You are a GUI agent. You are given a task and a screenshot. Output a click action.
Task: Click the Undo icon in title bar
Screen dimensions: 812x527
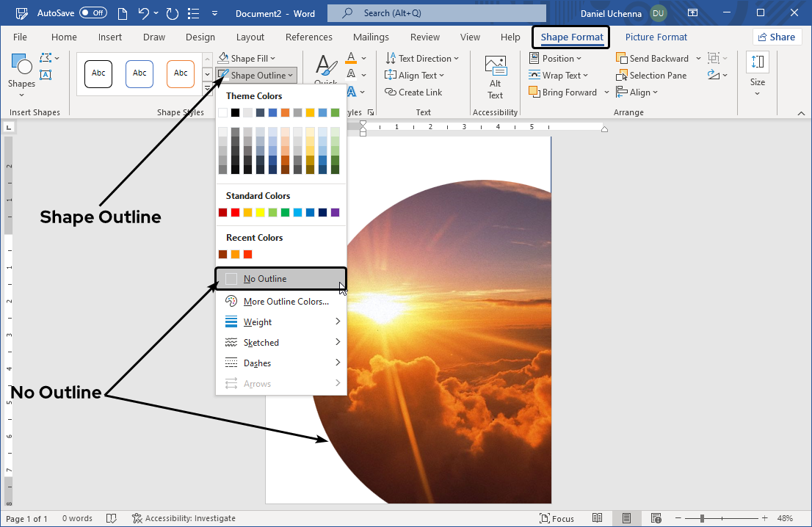[144, 13]
